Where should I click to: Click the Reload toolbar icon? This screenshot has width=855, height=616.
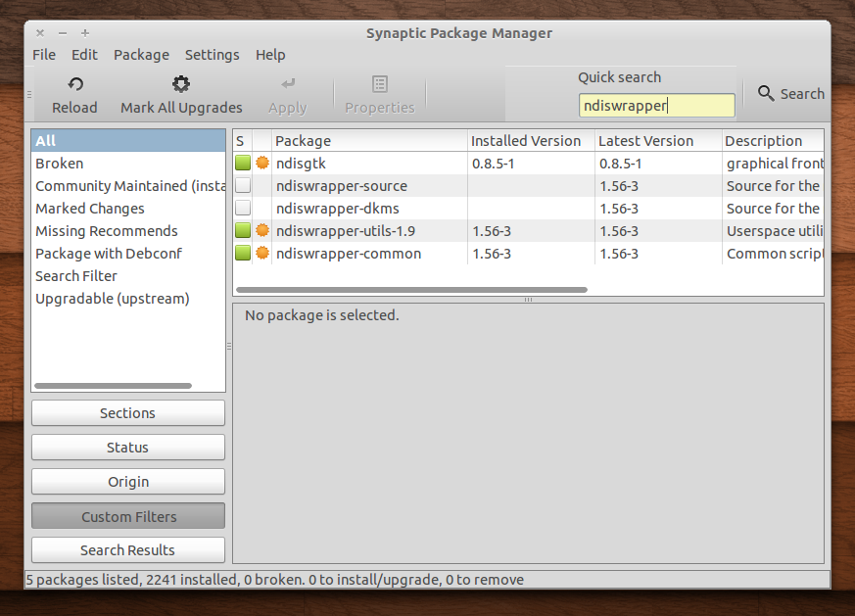pyautogui.click(x=75, y=84)
